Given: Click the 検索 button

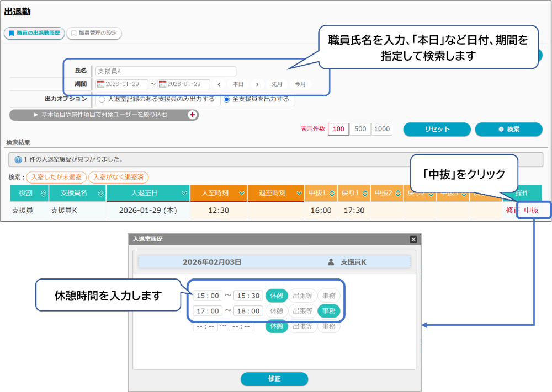Looking at the screenshot, I should pos(509,129).
